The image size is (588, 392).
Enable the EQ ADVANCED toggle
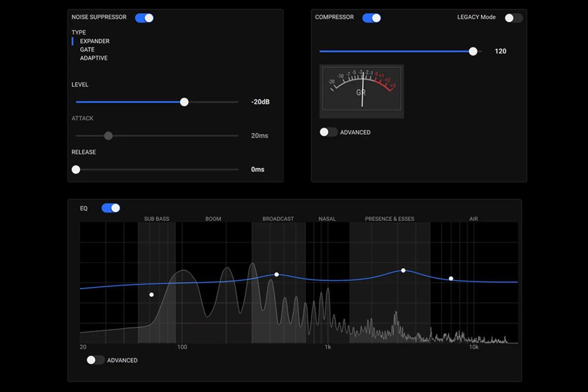click(96, 360)
